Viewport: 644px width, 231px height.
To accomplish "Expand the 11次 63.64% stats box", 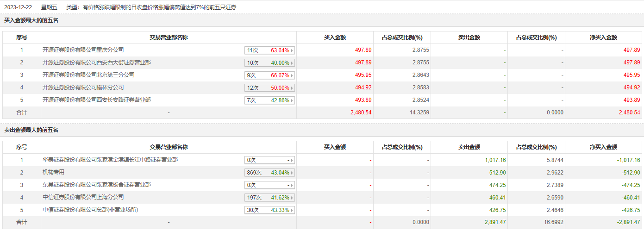I will (269, 50).
